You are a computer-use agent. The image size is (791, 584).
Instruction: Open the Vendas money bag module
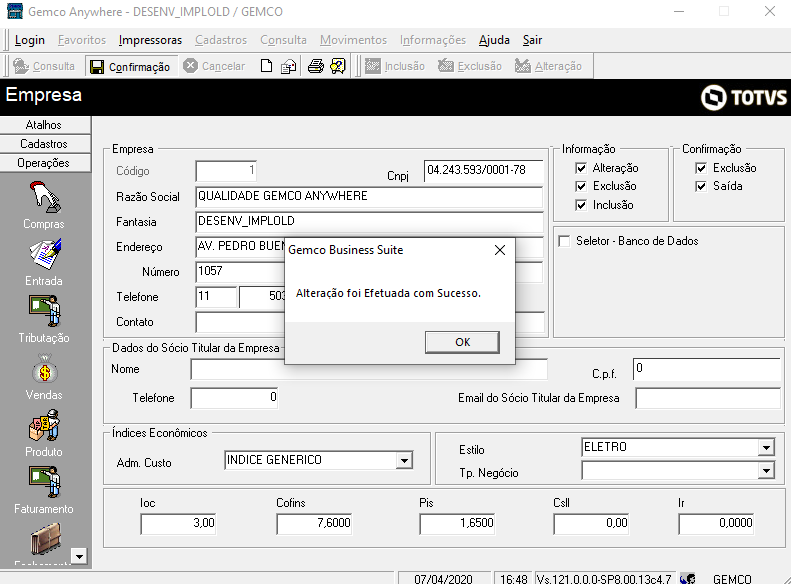click(x=44, y=376)
